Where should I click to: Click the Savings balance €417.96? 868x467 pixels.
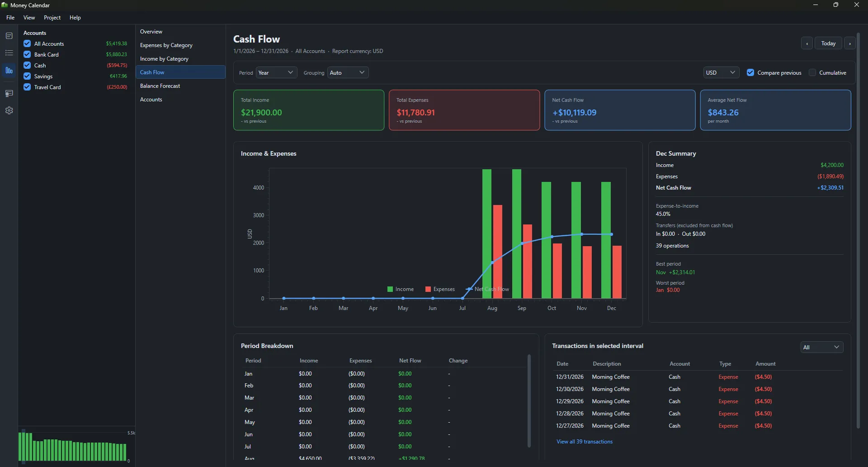(x=118, y=76)
